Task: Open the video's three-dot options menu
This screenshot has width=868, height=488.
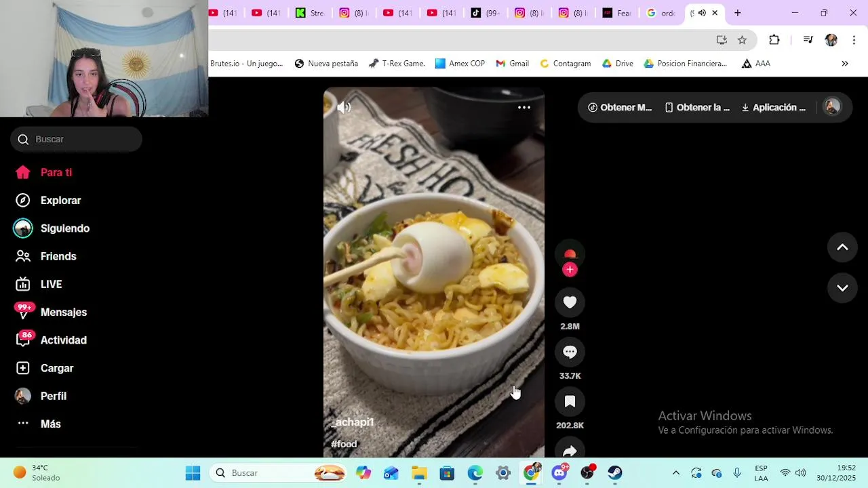Action: point(524,107)
